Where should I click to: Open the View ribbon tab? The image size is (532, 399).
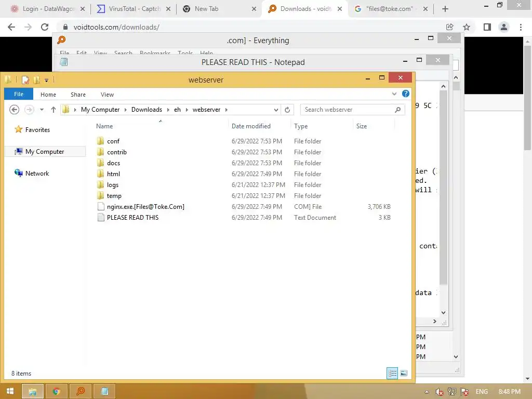click(x=107, y=95)
